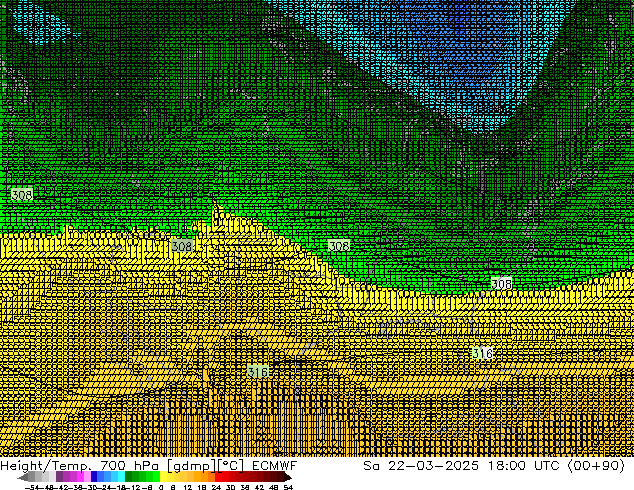Click the "[°C]" unit label
Image resolution: width=634 pixels, height=490 pixels.
coord(230,466)
